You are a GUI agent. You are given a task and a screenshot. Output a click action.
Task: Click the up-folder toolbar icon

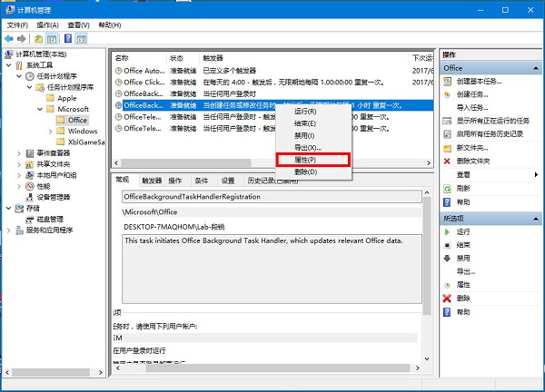coord(38,39)
